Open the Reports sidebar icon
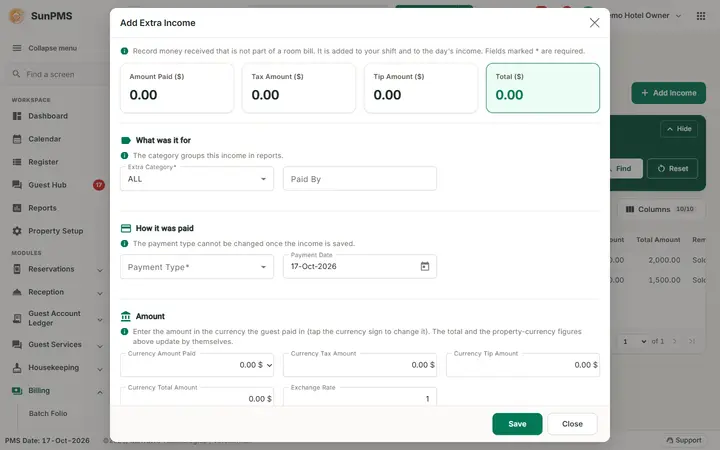Screen dimensions: 720x450 [x=17, y=208]
